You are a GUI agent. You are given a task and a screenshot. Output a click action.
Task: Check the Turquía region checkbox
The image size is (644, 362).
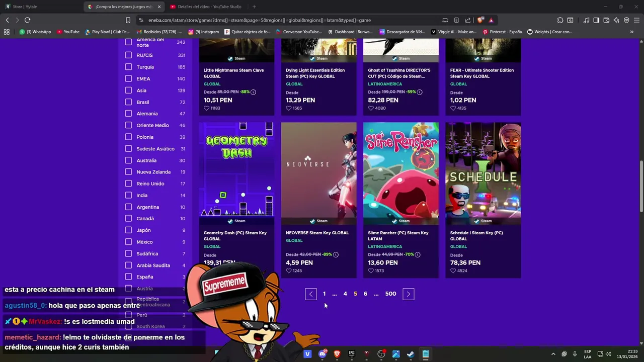tap(128, 67)
